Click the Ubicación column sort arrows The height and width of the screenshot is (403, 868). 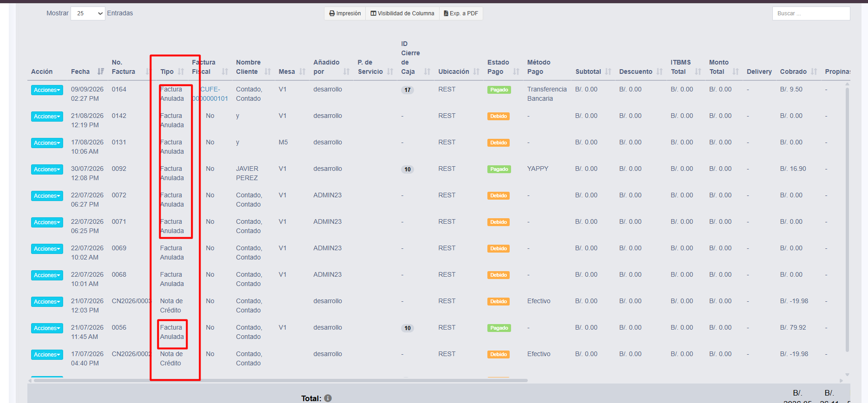point(476,71)
